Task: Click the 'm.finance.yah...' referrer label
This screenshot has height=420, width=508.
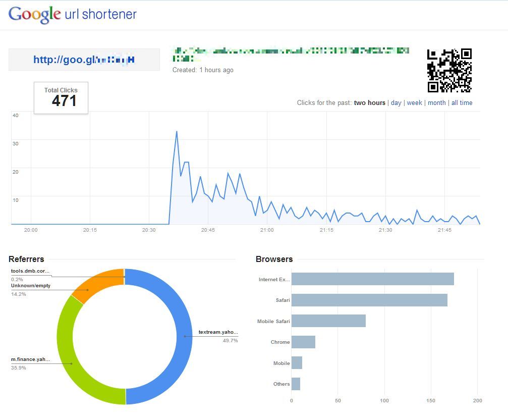Action: coord(30,359)
